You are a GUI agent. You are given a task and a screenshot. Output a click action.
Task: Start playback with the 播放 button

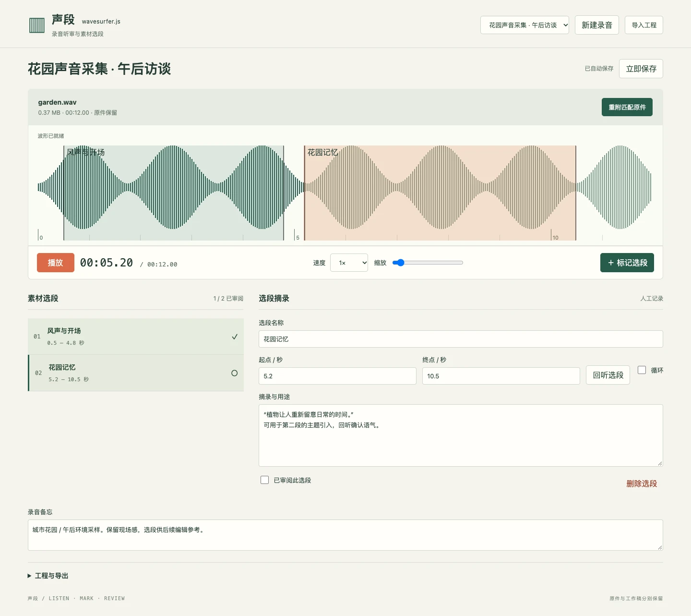pos(56,263)
